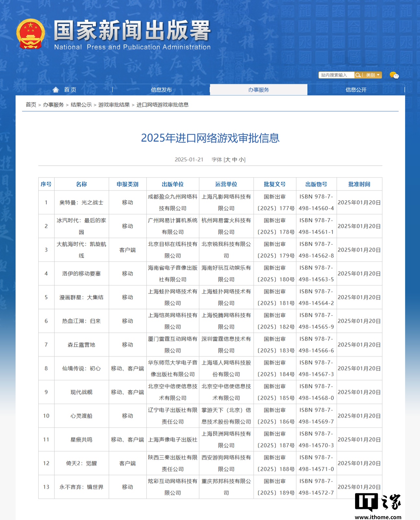Open the WeChat icon near search

coord(394,75)
